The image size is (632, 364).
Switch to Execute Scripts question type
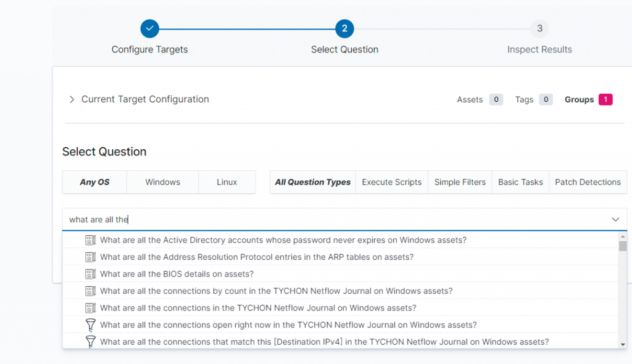click(x=391, y=182)
